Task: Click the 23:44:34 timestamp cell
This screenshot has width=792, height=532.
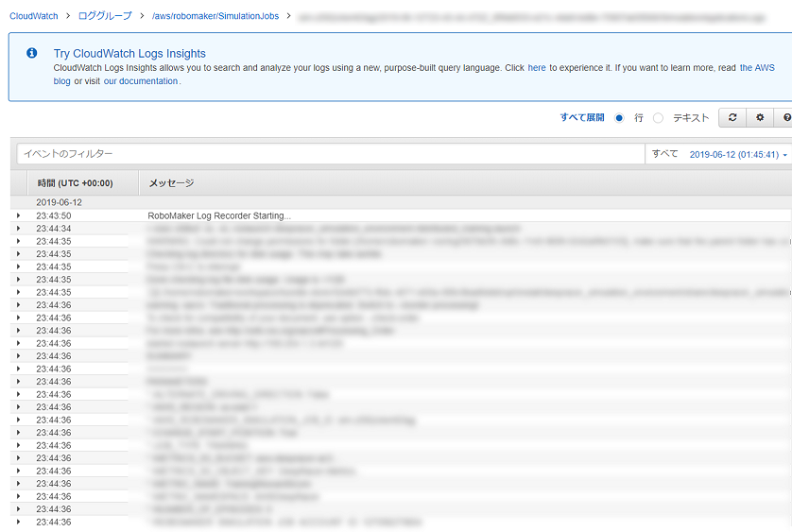Action: tap(54, 229)
